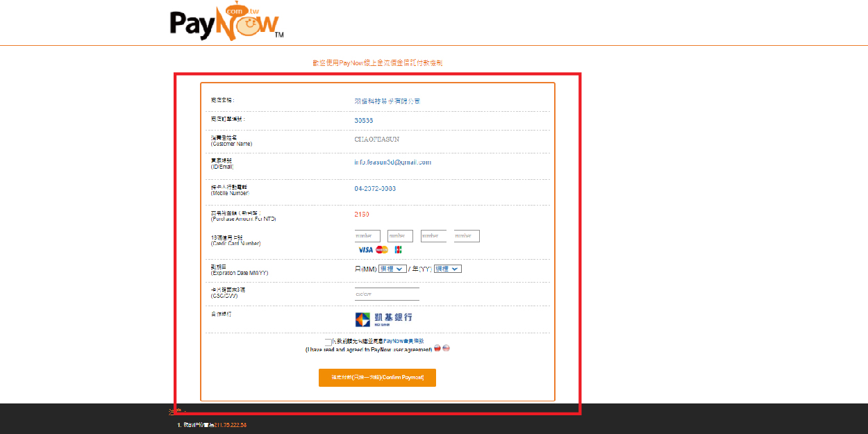
Task: Click the Customer Name field label
Action: pos(231,140)
